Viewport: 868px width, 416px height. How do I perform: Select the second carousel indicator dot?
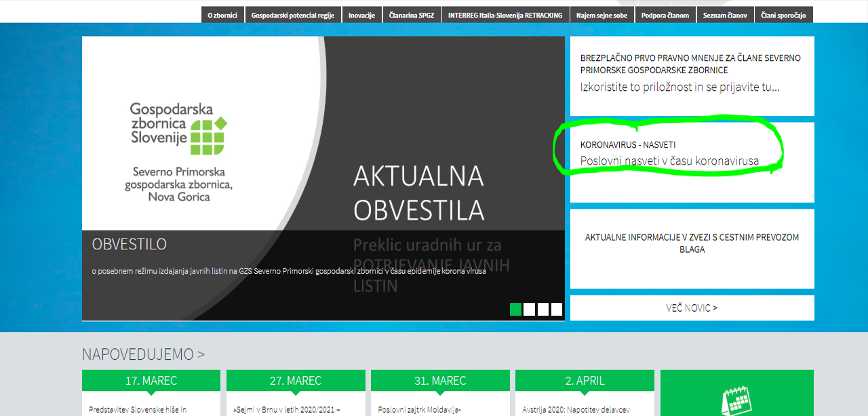(529, 309)
